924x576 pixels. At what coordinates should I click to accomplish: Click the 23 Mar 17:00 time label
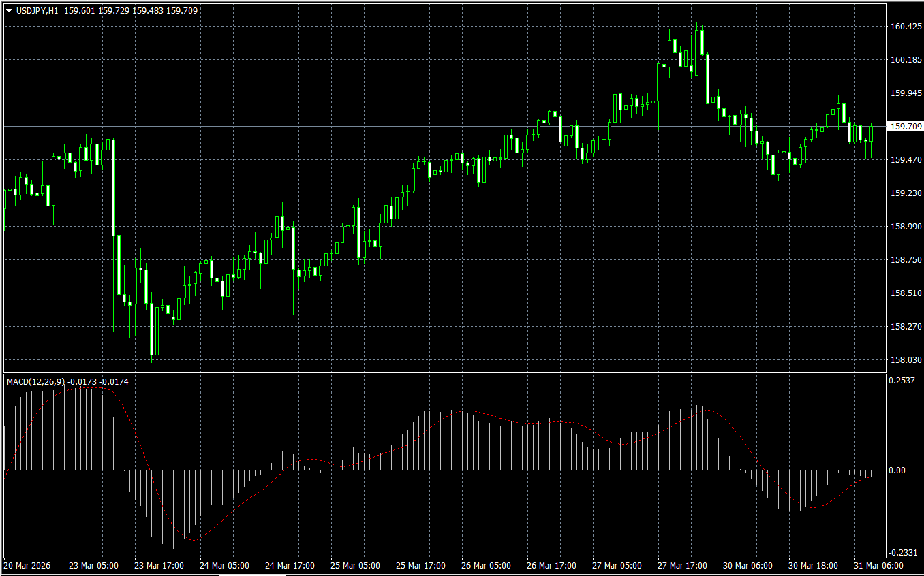[159, 566]
